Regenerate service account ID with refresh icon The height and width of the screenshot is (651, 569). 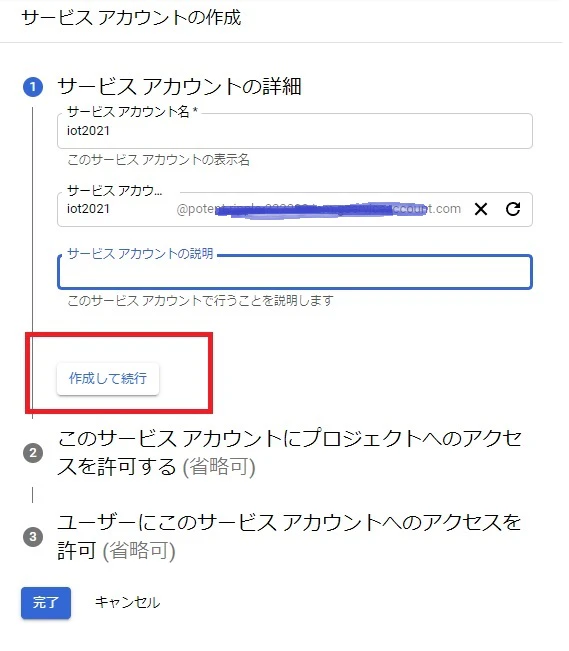pyautogui.click(x=513, y=209)
